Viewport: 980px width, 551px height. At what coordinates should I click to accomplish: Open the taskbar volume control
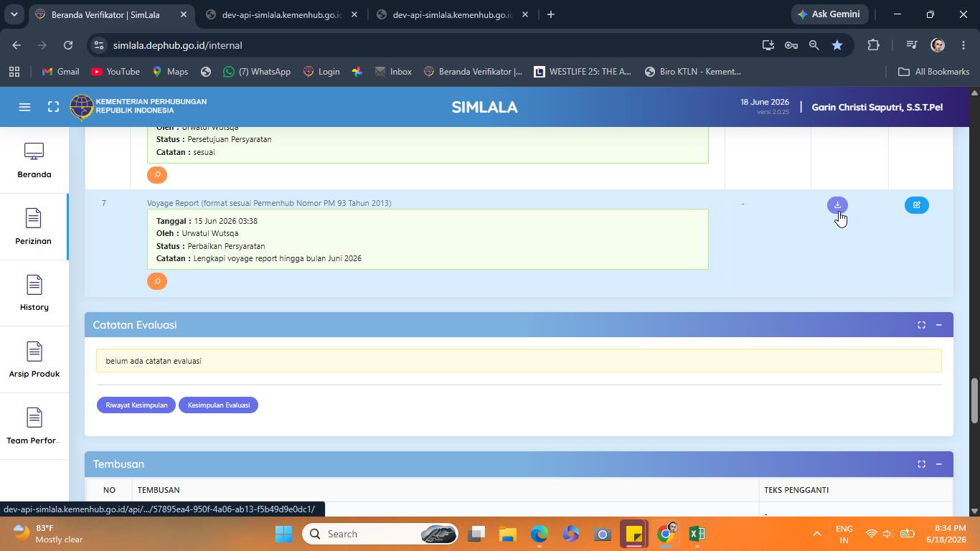click(x=888, y=534)
